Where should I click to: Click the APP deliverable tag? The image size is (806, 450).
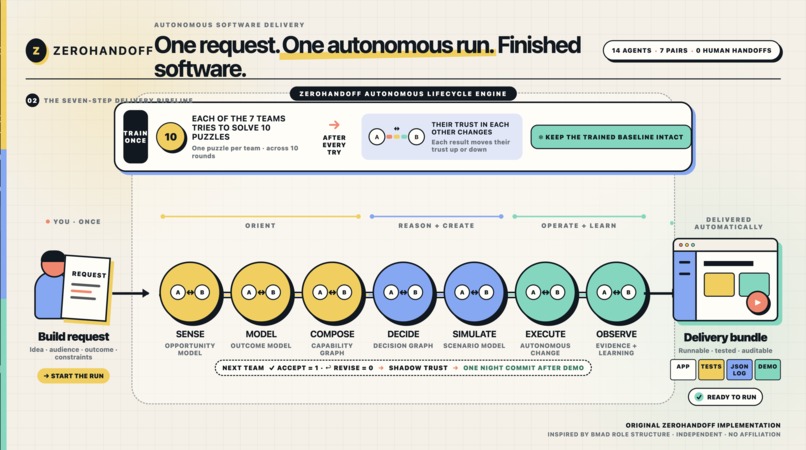[x=683, y=369]
